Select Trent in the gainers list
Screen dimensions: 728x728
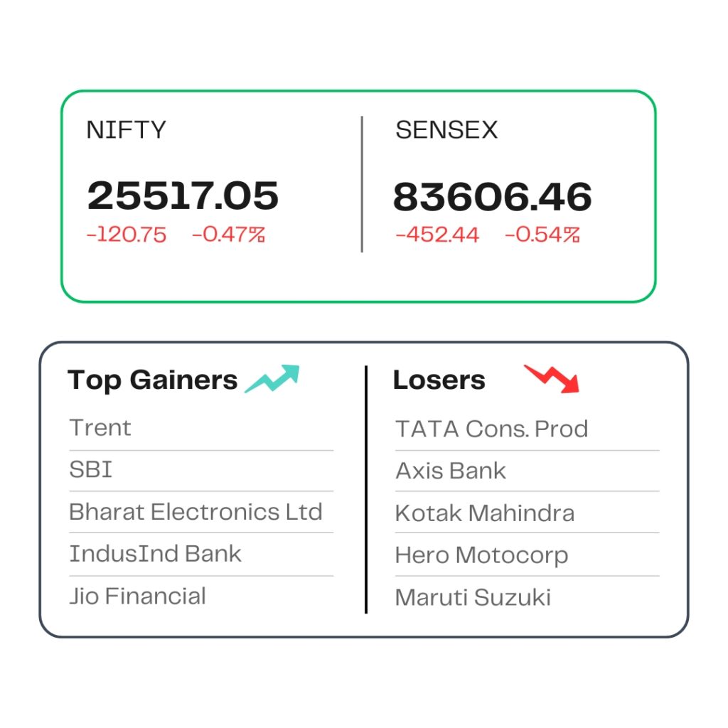100,427
